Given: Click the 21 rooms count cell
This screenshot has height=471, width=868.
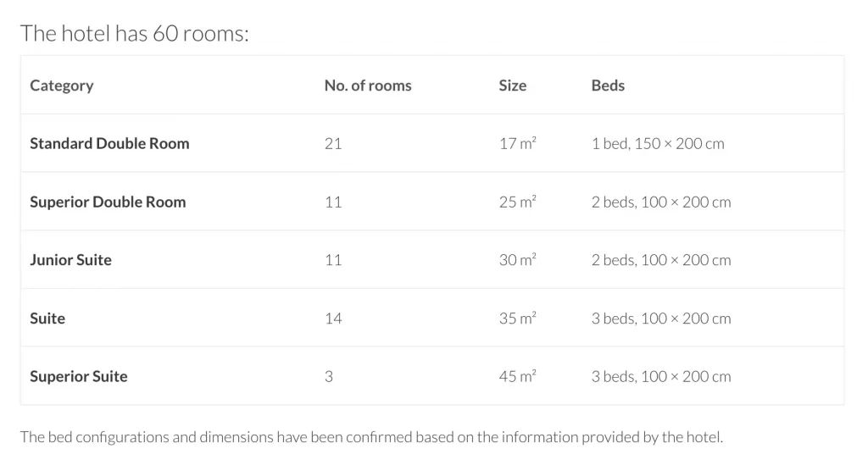Looking at the screenshot, I should [x=333, y=144].
